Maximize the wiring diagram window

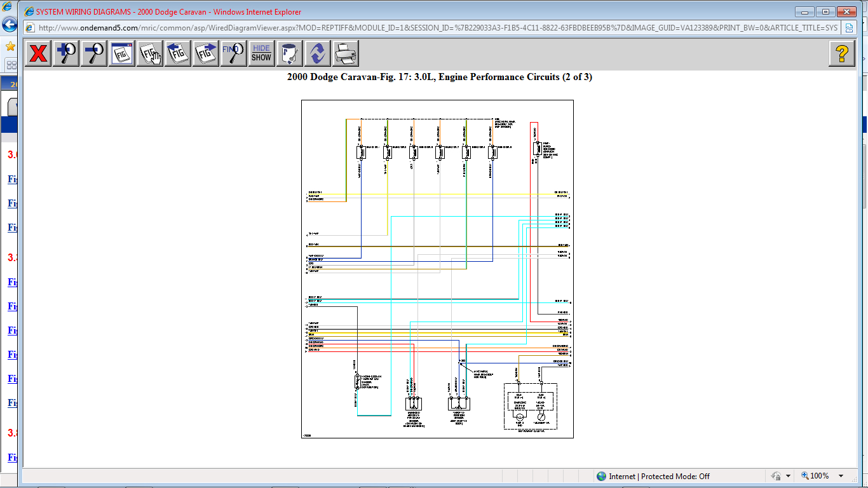pyautogui.click(x=825, y=11)
